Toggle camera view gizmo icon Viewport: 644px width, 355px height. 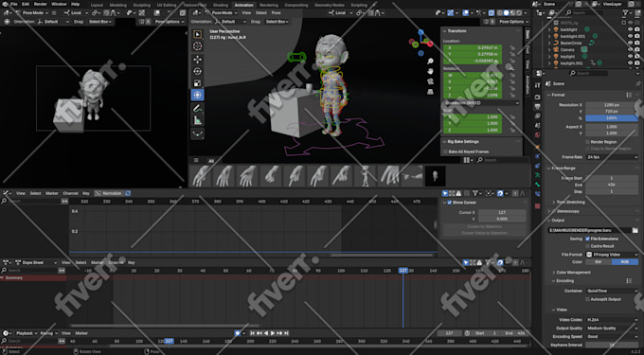430,81
